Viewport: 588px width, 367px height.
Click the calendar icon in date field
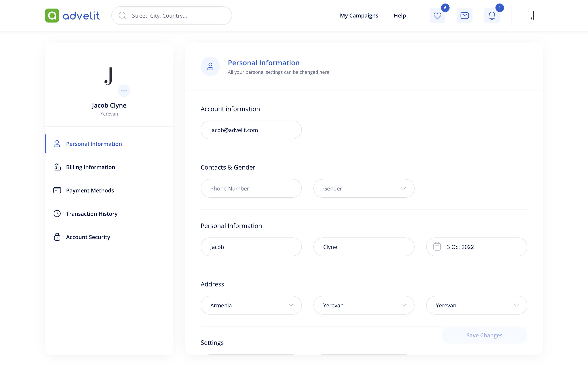point(437,247)
